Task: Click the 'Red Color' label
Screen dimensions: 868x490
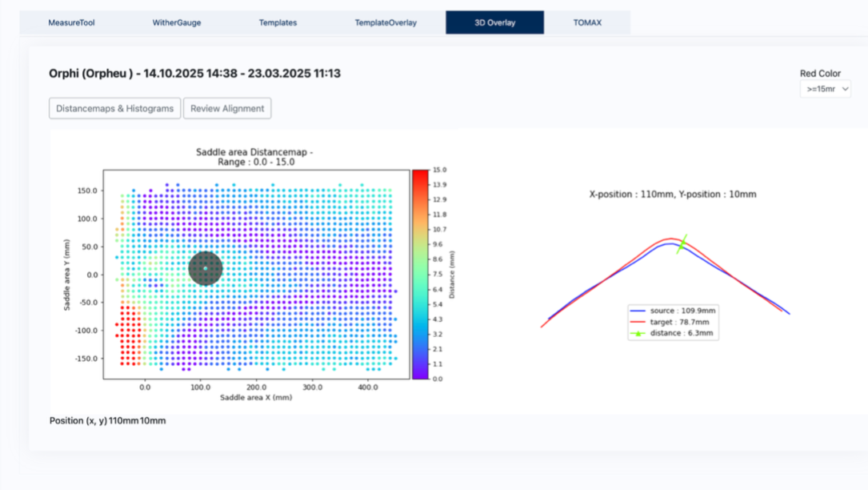Action: (x=820, y=74)
